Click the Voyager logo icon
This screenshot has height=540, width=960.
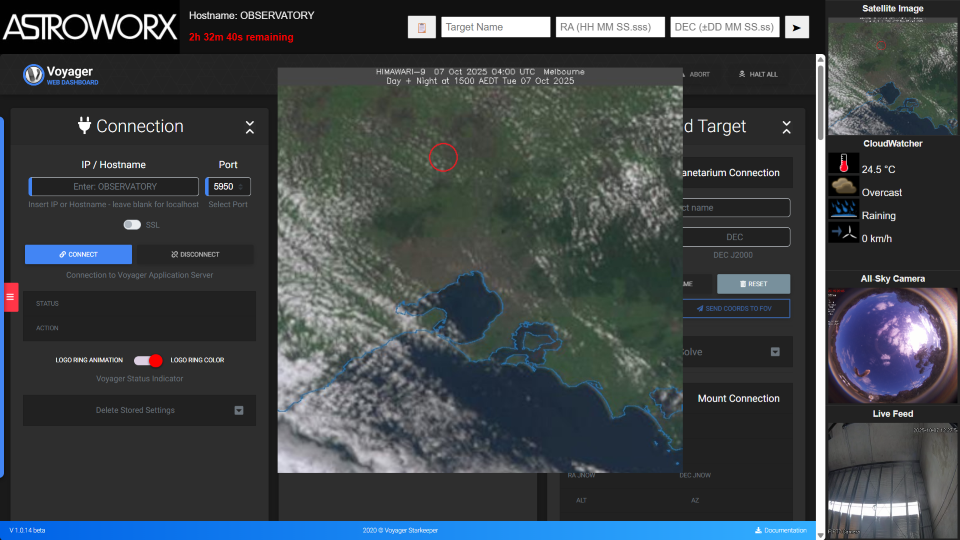33,75
